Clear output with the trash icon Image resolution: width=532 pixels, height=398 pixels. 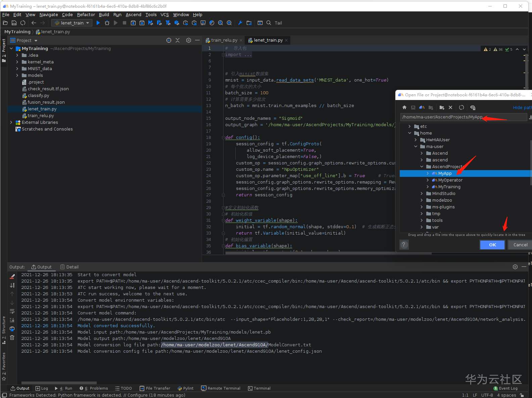coord(12,338)
